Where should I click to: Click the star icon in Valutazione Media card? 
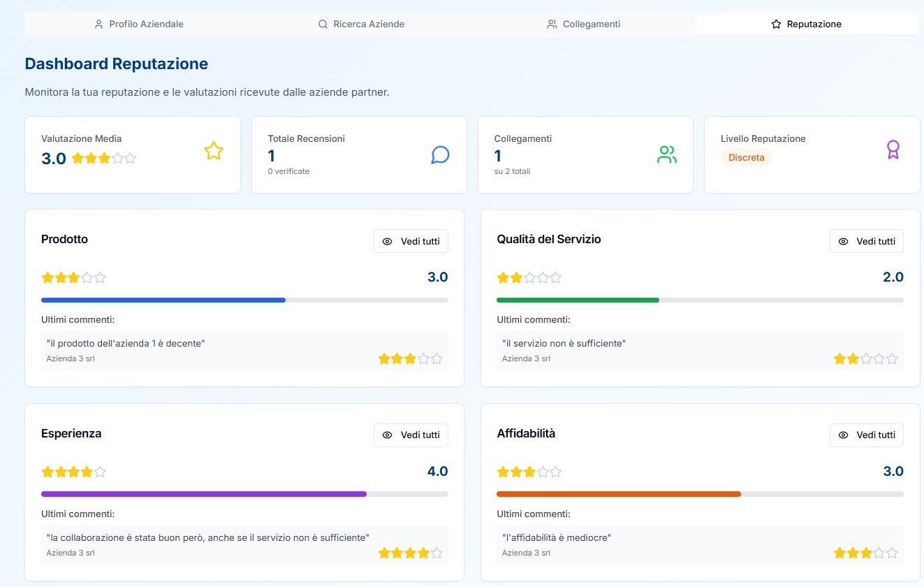(x=213, y=151)
